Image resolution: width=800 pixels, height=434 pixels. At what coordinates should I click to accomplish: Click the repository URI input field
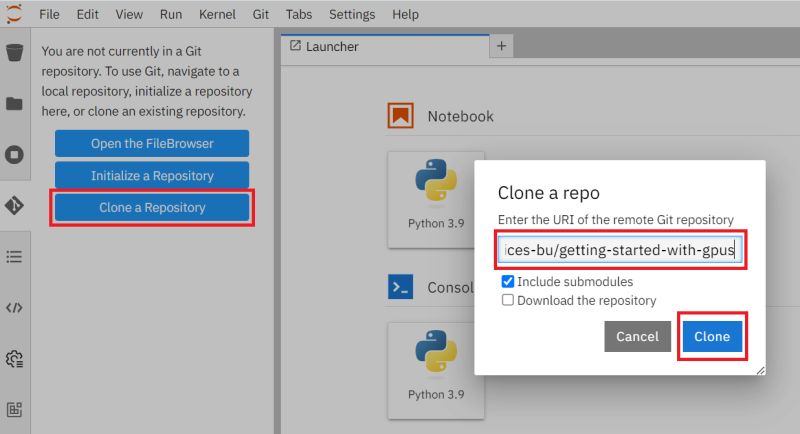point(620,250)
